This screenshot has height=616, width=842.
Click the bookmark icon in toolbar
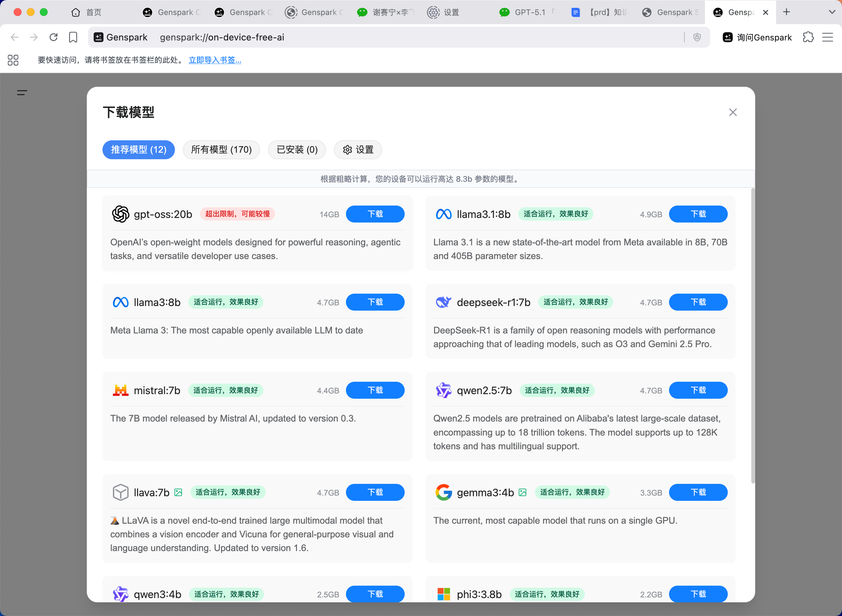(73, 37)
